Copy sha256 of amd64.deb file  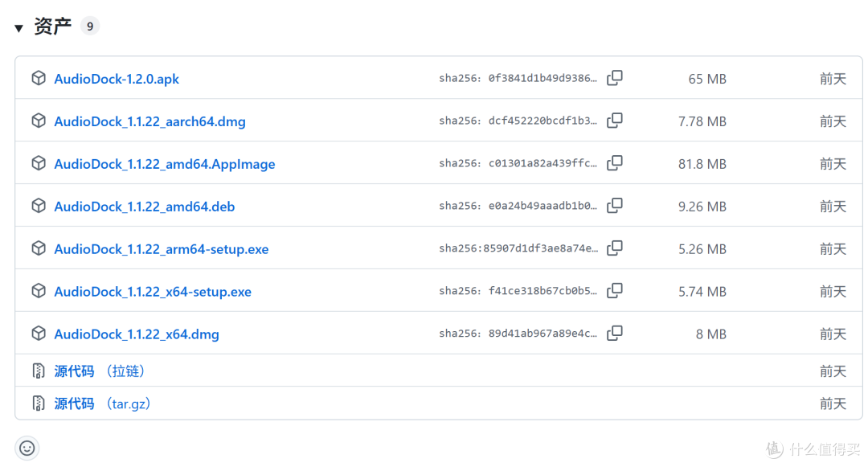(615, 206)
